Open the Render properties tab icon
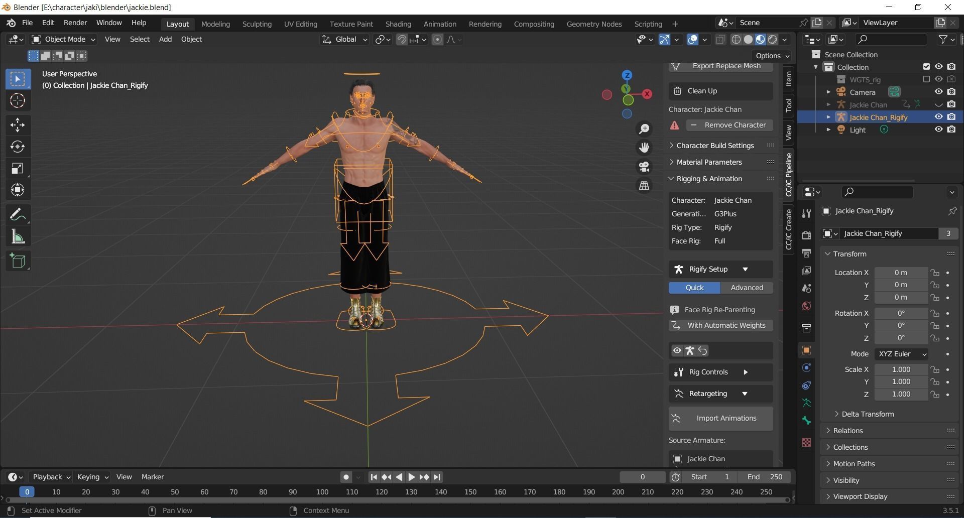Image resolution: width=980 pixels, height=518 pixels. pos(806,235)
